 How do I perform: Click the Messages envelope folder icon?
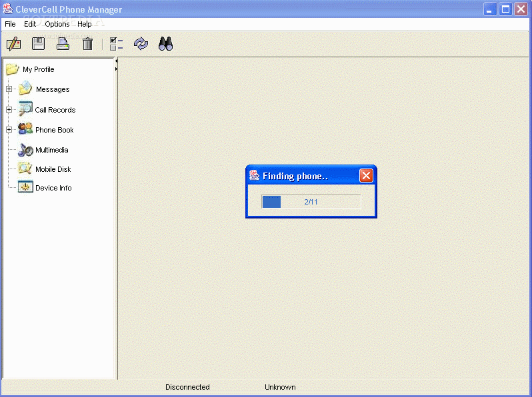(25, 88)
